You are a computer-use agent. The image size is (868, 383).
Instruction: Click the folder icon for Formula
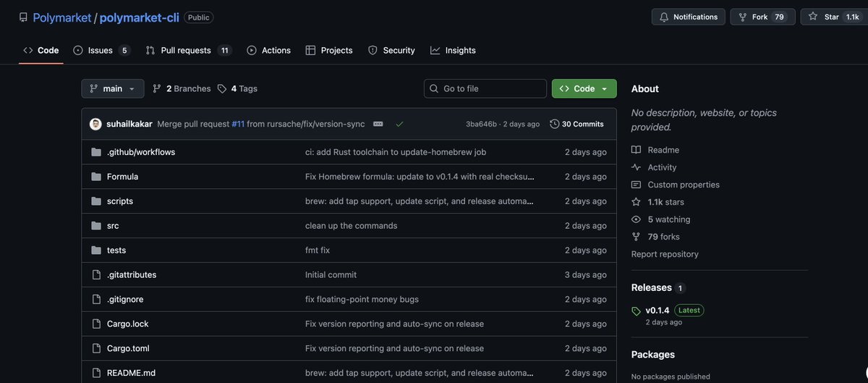tap(96, 177)
